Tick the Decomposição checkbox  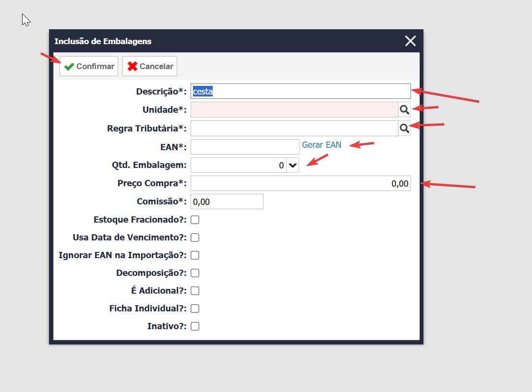(x=195, y=273)
